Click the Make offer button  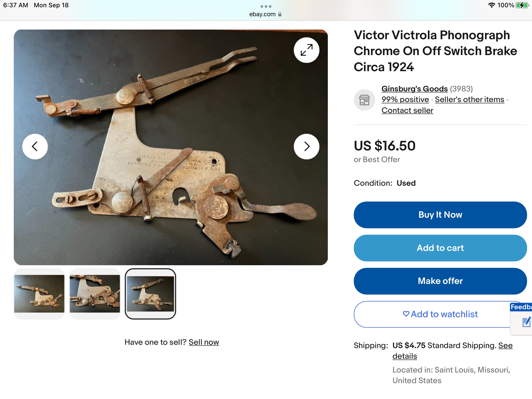[x=440, y=281]
